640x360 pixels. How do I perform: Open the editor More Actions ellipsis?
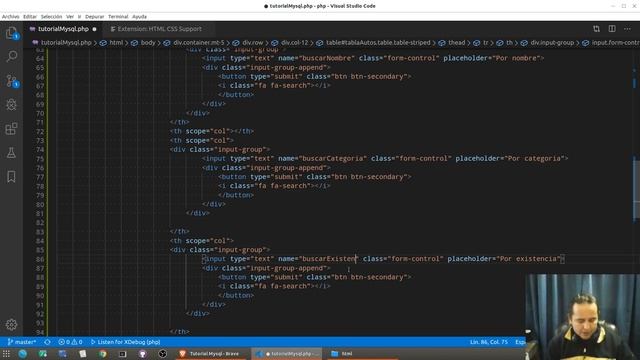(627, 29)
